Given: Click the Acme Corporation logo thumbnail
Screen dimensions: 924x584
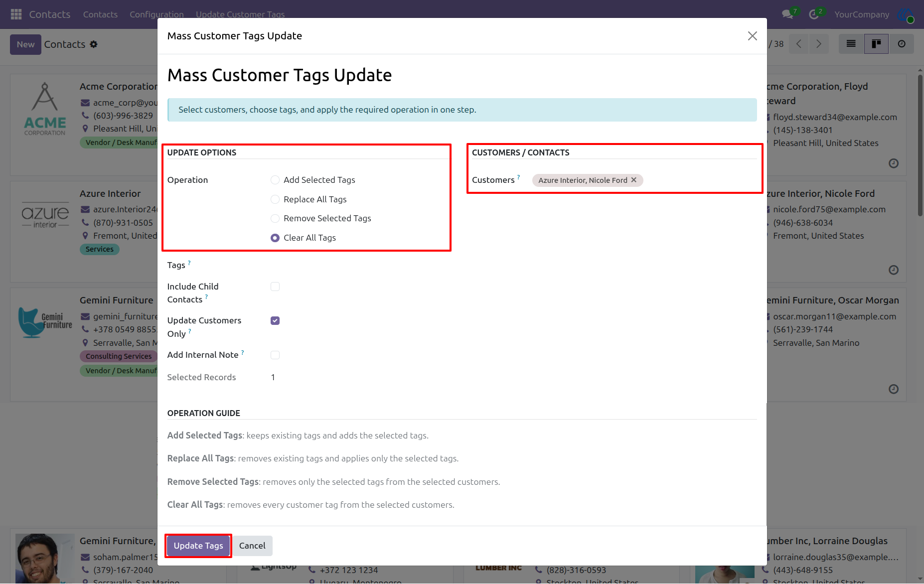Looking at the screenshot, I should pyautogui.click(x=45, y=110).
